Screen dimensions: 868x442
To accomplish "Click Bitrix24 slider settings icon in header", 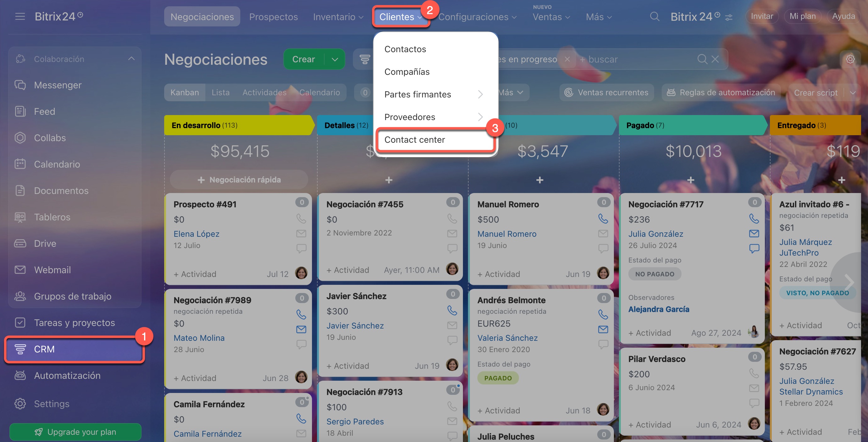I will point(729,17).
